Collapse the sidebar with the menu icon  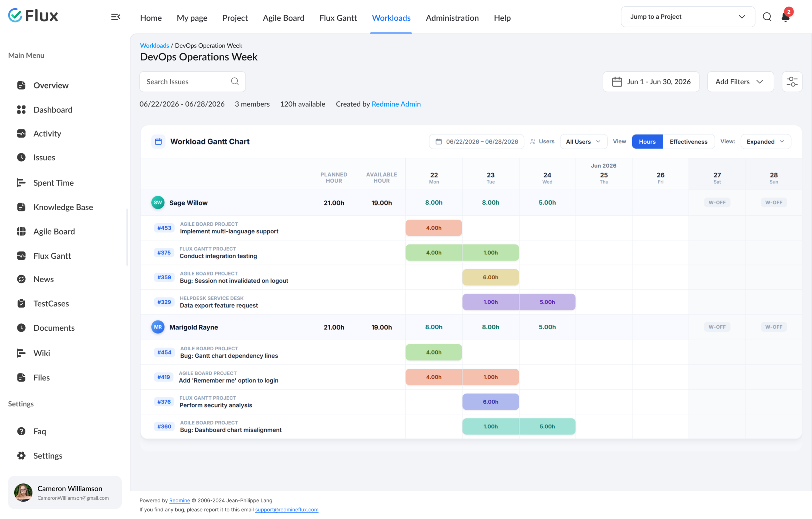pyautogui.click(x=116, y=17)
